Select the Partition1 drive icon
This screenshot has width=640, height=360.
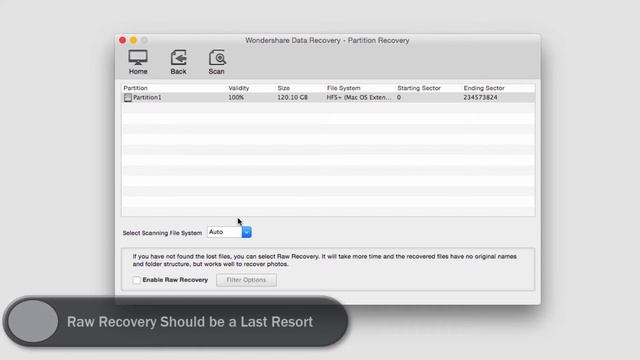click(128, 98)
